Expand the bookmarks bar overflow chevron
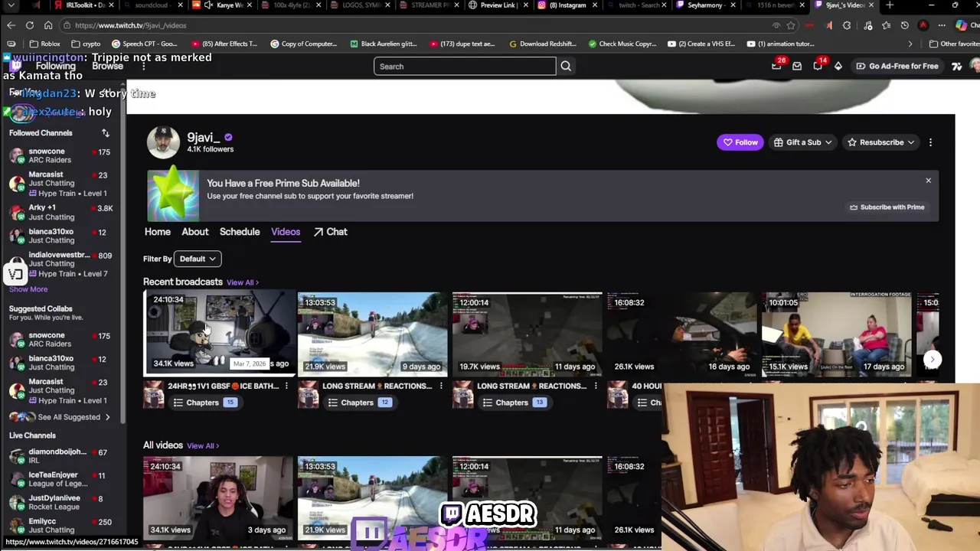Viewport: 980px width, 551px height. click(910, 44)
